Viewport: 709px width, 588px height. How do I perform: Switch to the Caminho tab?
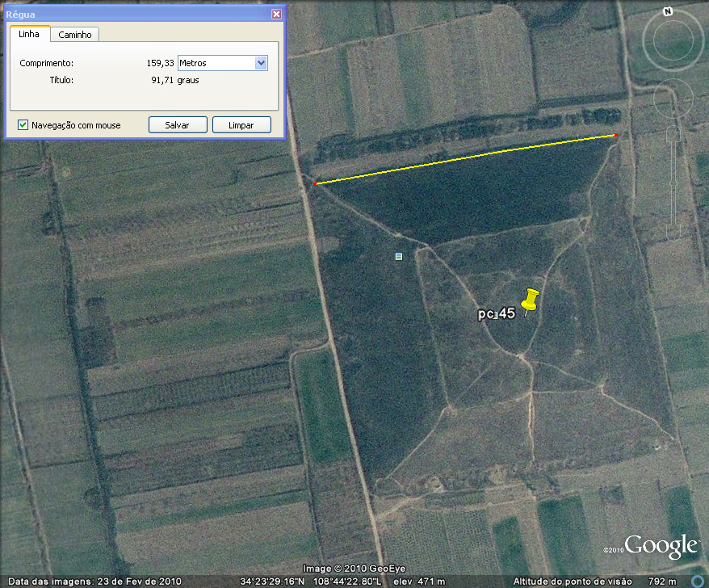click(x=76, y=35)
